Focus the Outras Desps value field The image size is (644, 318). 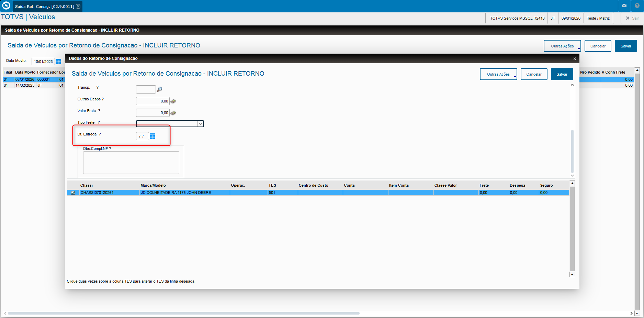153,101
